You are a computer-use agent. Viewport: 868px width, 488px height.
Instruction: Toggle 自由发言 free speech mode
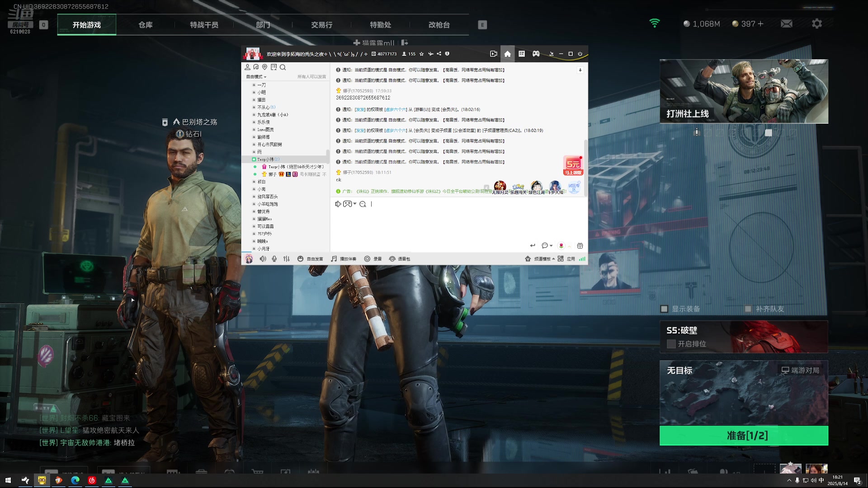(x=310, y=259)
